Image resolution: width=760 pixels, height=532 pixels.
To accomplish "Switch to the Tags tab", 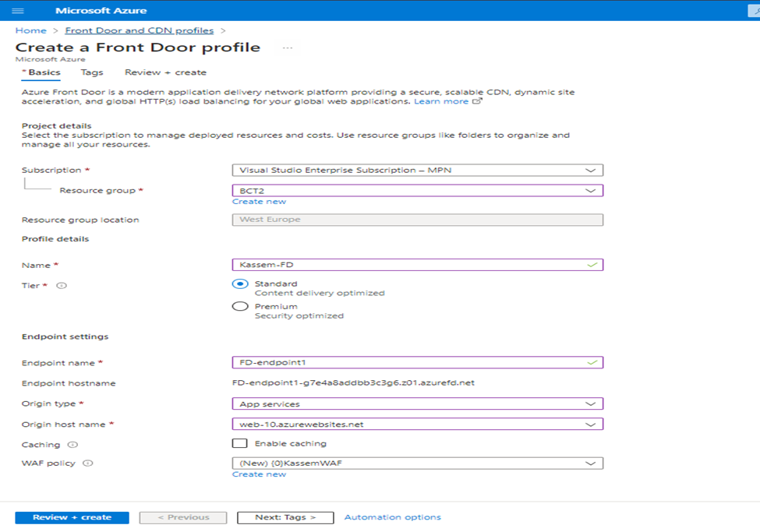I will click(x=92, y=72).
